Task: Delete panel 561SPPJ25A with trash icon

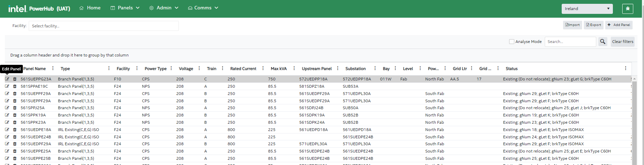Action: click(15, 108)
